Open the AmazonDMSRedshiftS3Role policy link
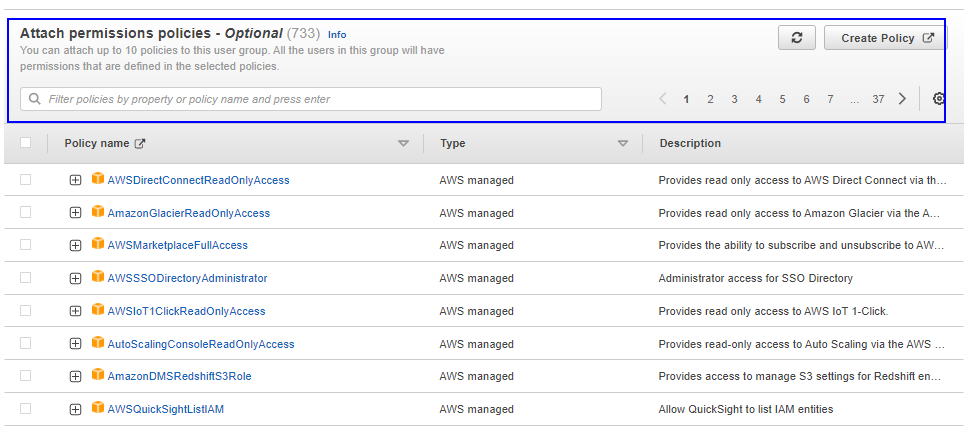The width and height of the screenshot is (968, 428). (x=179, y=376)
